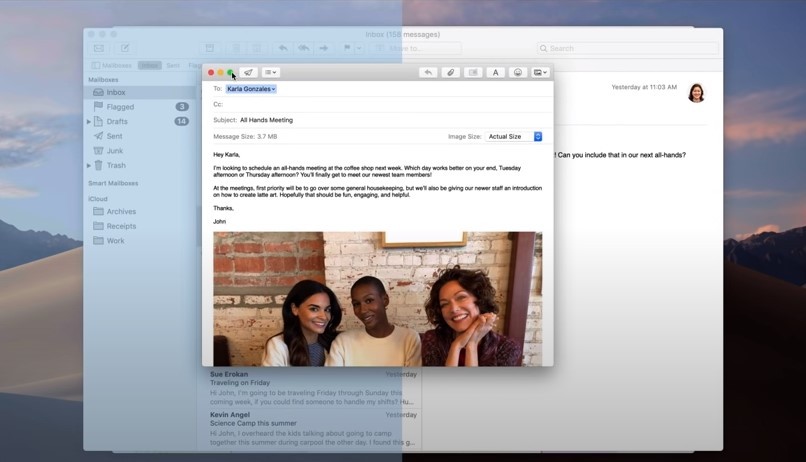Image resolution: width=806 pixels, height=462 pixels.
Task: Open the Move to… dropdown in Mail toolbar
Action: pyautogui.click(x=416, y=48)
